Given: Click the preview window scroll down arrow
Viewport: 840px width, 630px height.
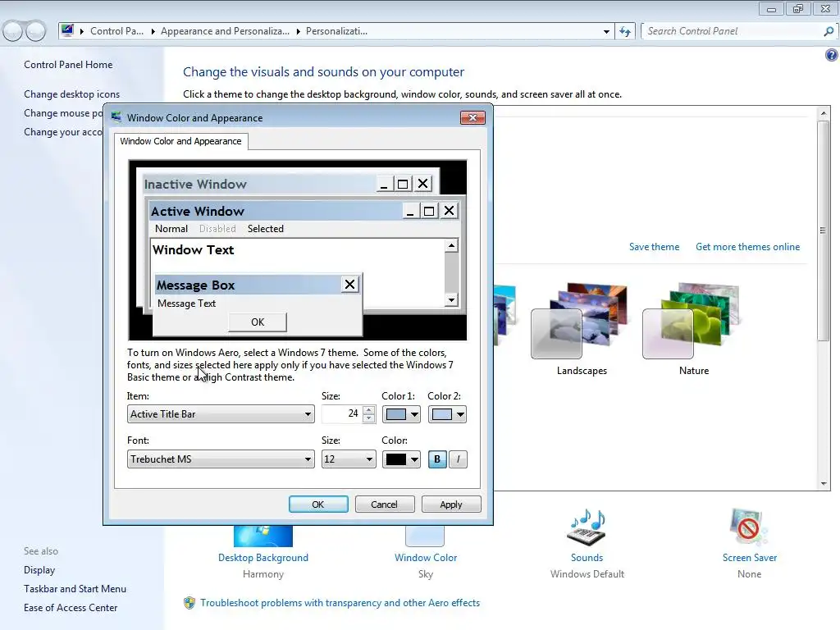Looking at the screenshot, I should 452,300.
